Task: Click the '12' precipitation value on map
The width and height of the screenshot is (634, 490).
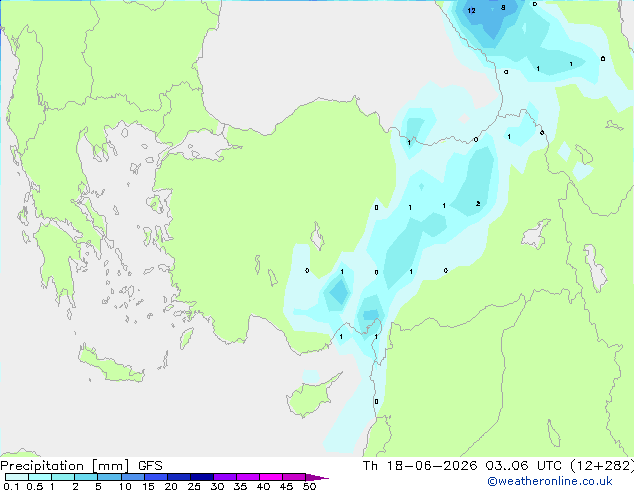Action: [471, 11]
